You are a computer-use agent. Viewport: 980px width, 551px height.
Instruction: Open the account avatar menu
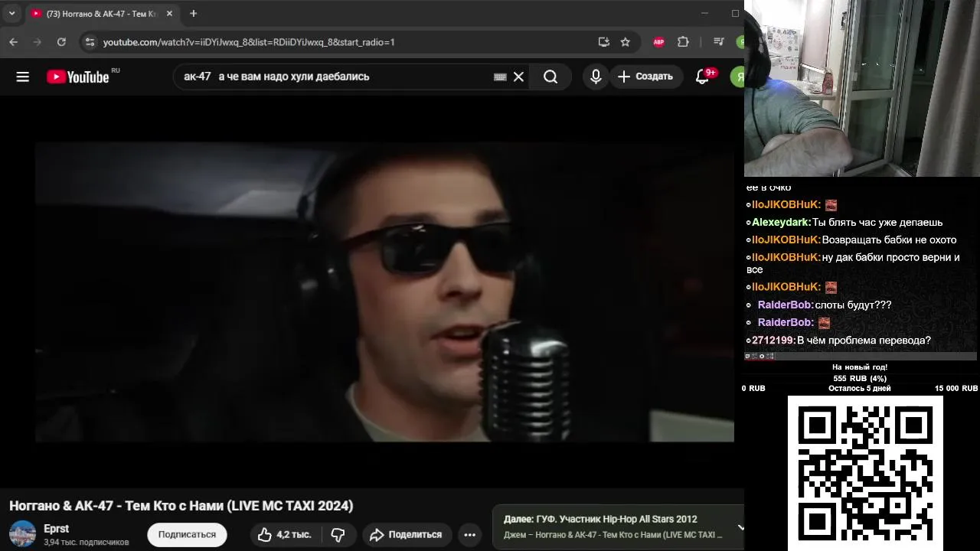coord(738,77)
